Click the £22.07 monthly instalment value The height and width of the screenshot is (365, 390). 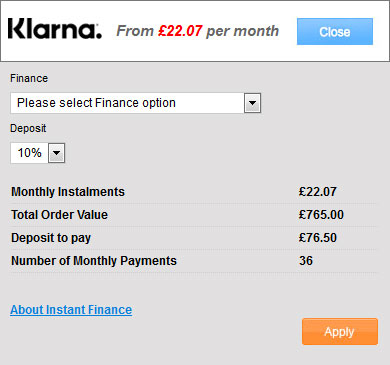pyautogui.click(x=318, y=192)
